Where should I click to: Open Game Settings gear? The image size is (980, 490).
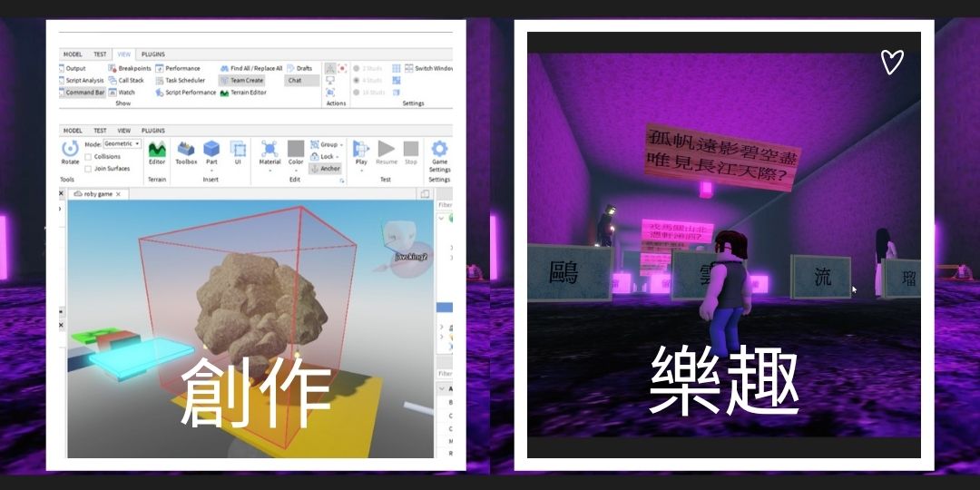[439, 152]
